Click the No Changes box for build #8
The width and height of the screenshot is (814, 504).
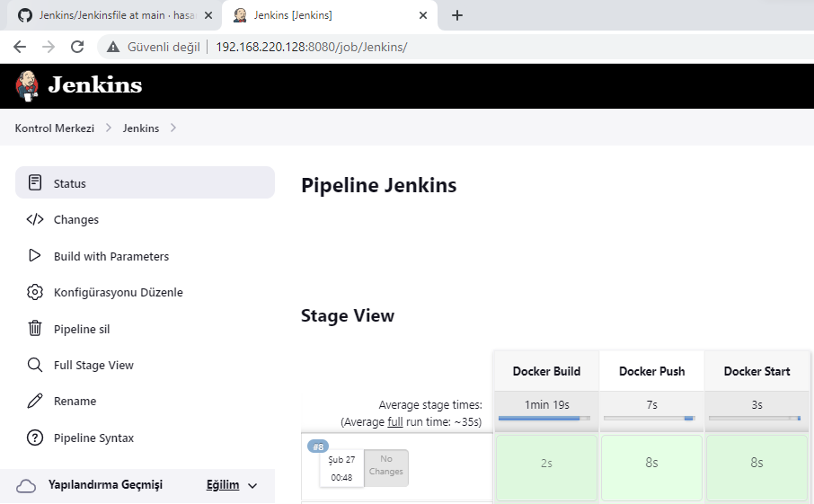(x=386, y=468)
